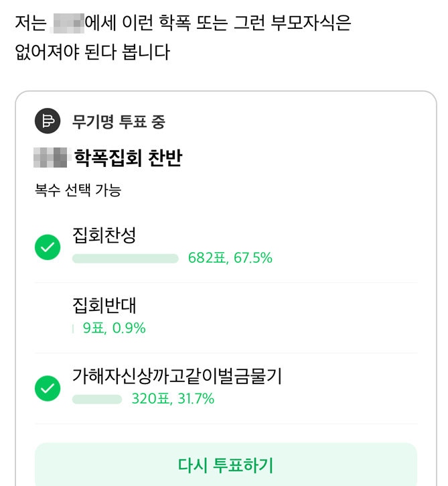Click the 682표, 67.5% vote count
The image size is (448, 486).
pyautogui.click(x=230, y=258)
